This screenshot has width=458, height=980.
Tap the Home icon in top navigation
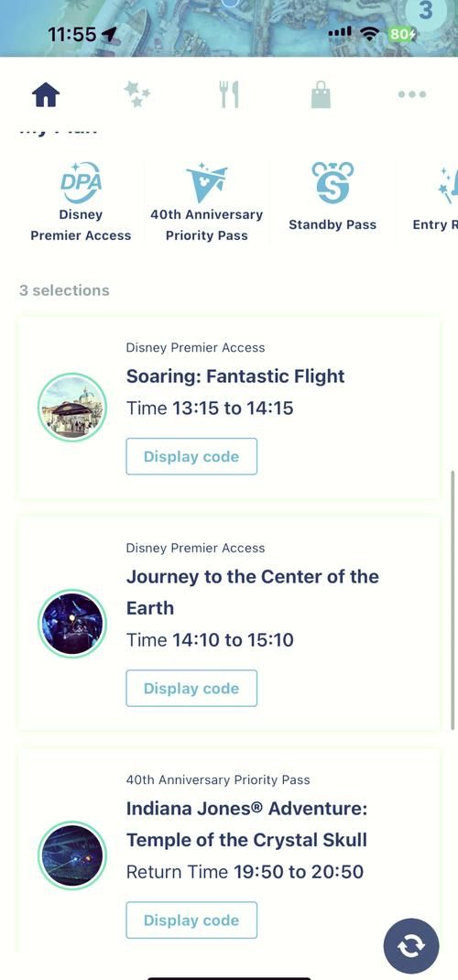click(46, 95)
